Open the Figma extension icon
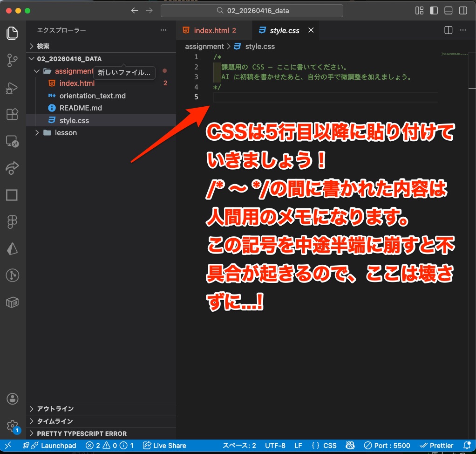The height and width of the screenshot is (454, 476). click(x=12, y=222)
